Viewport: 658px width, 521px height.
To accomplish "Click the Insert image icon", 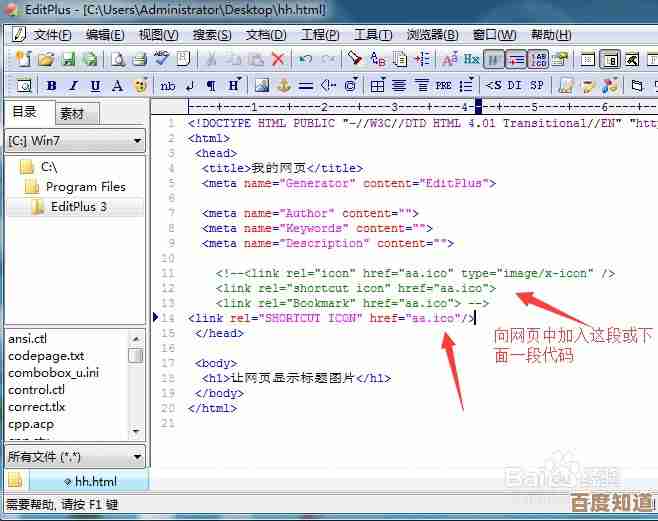I will pos(261,86).
